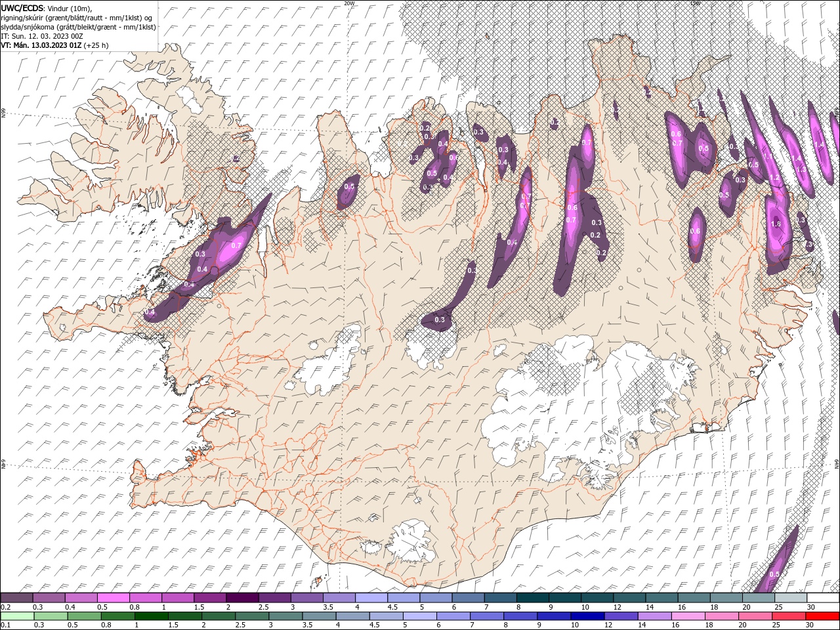Click the 'VT: Mán. 13.03.2023 01Z' valid time text

(x=41, y=45)
